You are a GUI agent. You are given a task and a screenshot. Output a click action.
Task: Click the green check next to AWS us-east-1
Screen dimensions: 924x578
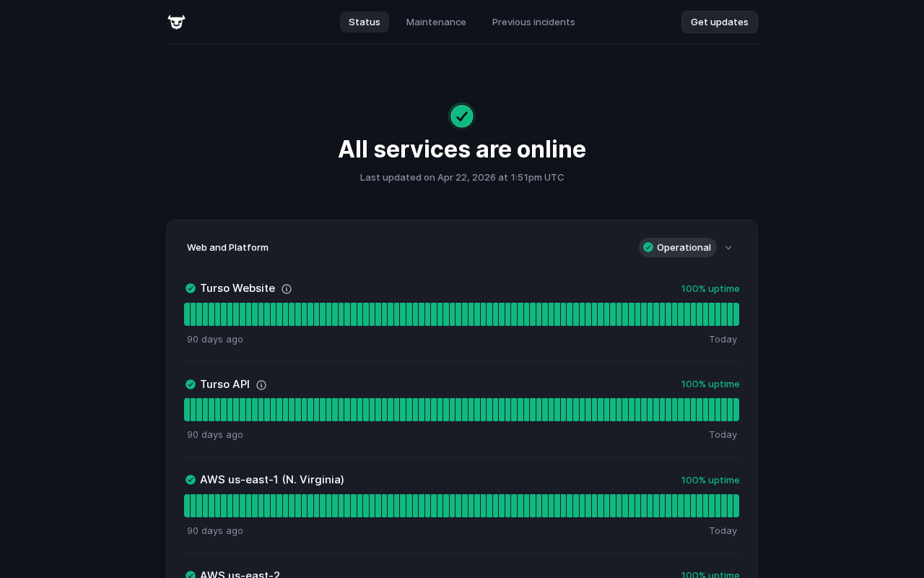point(191,480)
